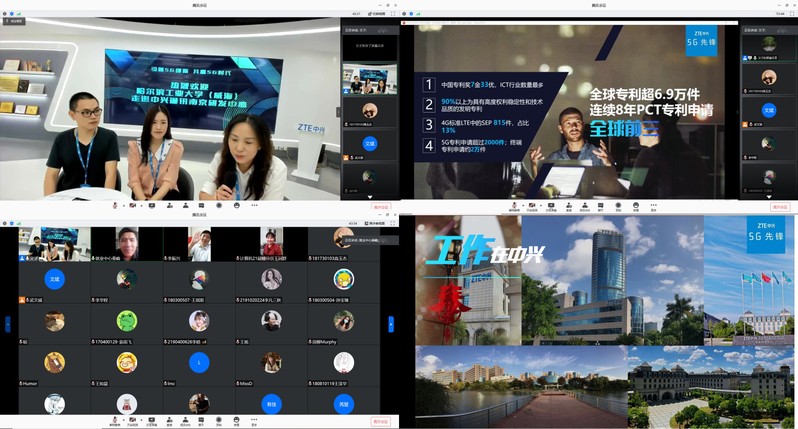Mute microphone in bottom-left gallery window

[115, 420]
